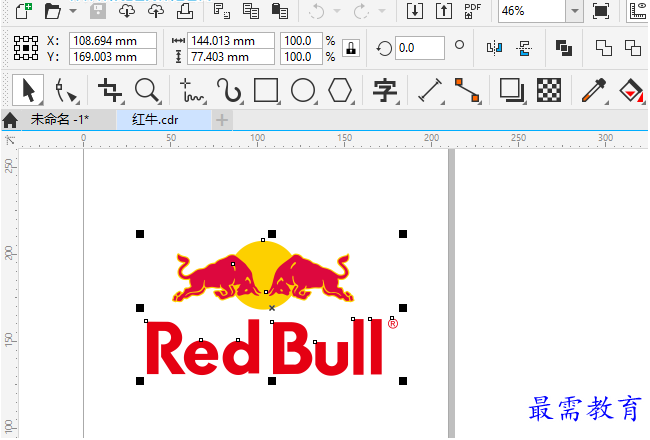Select the Zoom magnifier tool

pos(148,90)
